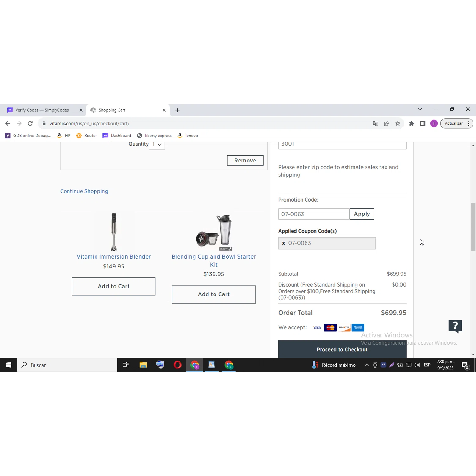Open the Google Translate icon in address bar
Viewport: 476px width, 476px height.
click(375, 123)
